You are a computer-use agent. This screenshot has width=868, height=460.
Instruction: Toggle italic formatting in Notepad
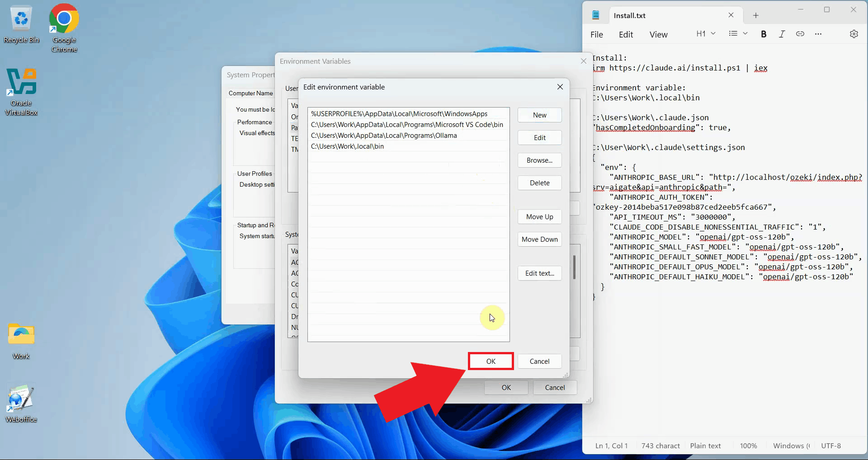(x=782, y=34)
